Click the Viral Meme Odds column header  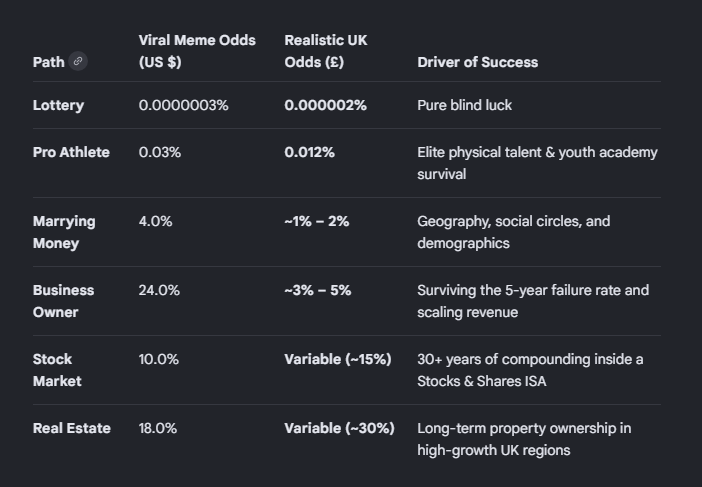click(x=197, y=51)
